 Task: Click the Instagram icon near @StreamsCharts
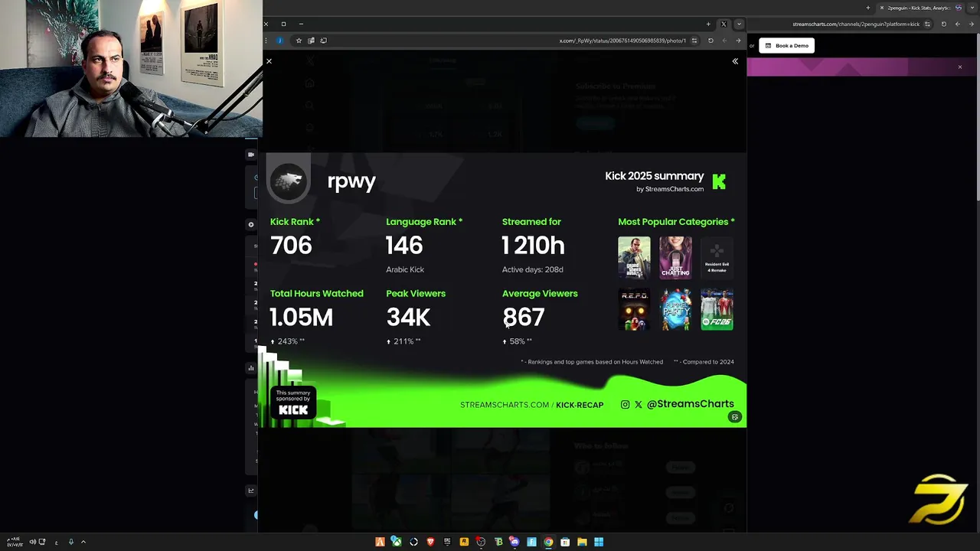[625, 405]
